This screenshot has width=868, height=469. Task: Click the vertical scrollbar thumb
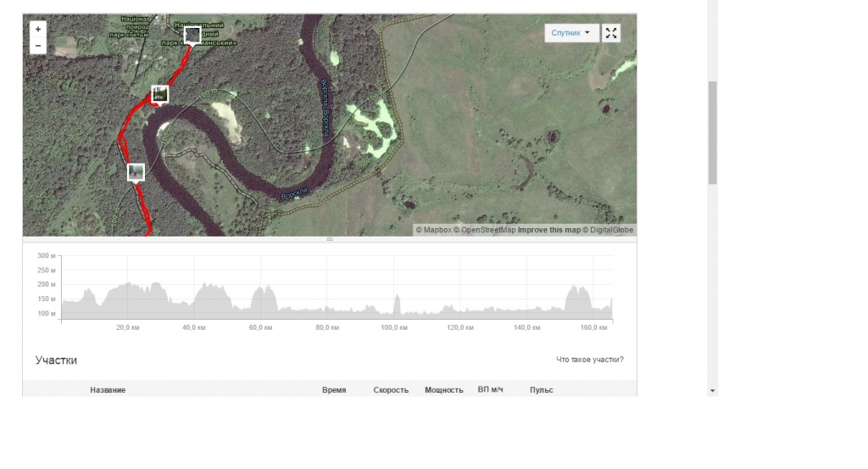(x=712, y=131)
